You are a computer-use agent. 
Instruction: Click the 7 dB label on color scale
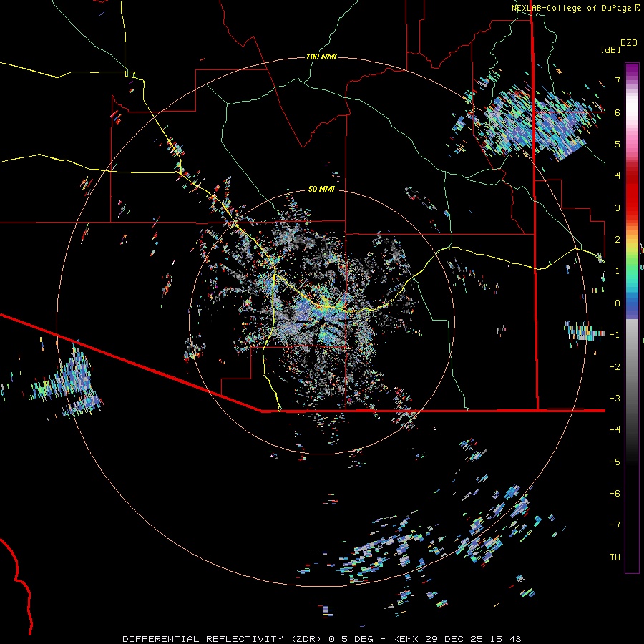(x=618, y=80)
